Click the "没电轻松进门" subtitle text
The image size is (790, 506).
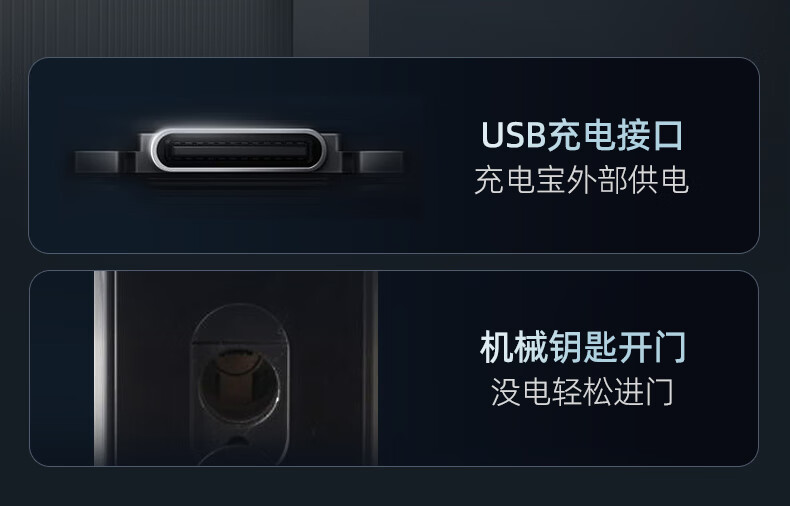[582, 392]
